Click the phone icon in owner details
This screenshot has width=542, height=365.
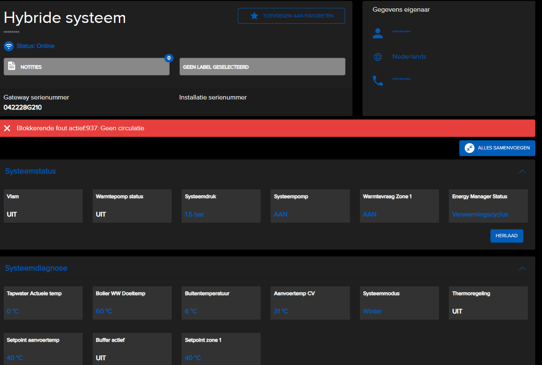point(378,81)
